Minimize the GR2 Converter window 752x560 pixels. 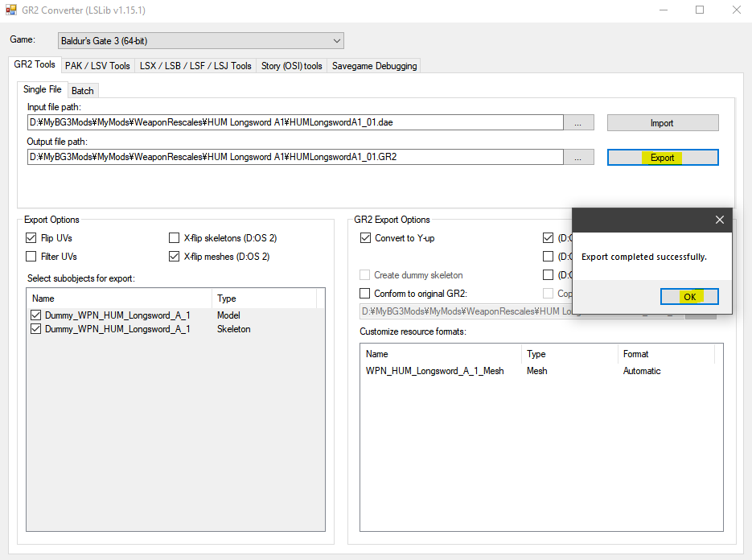click(664, 10)
